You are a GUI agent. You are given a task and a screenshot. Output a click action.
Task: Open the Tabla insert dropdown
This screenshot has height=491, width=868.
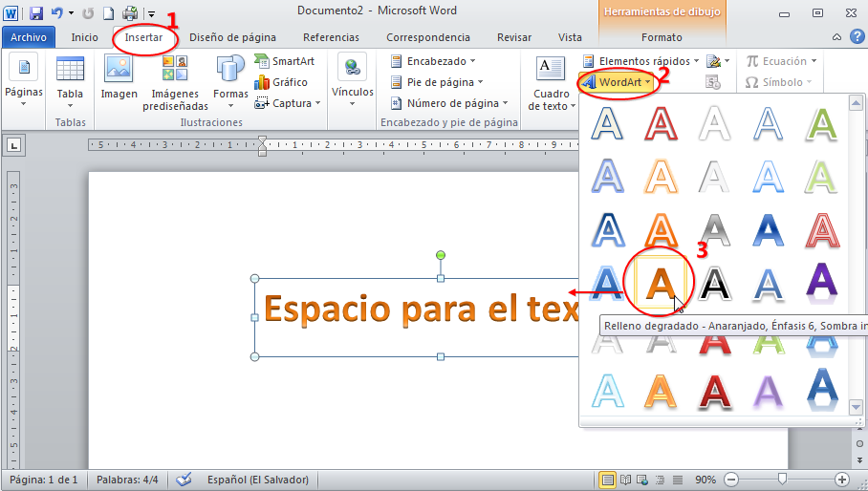(70, 82)
